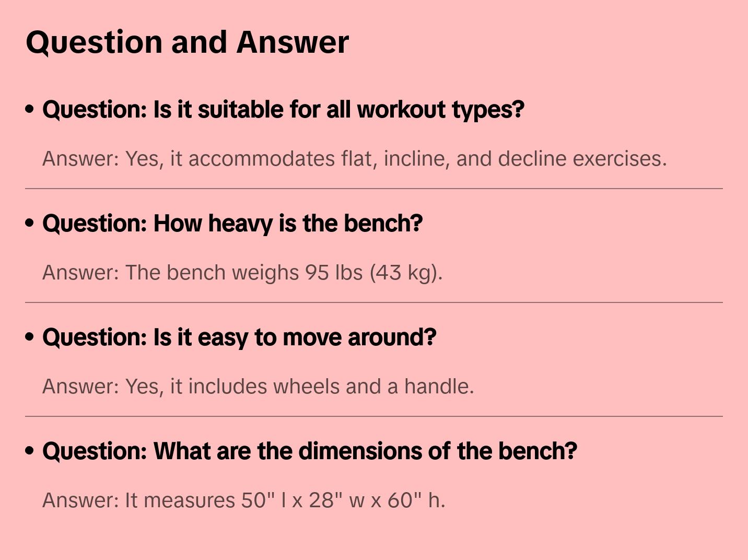Select the 'Is it easy to move around?' question
The width and height of the screenshot is (748, 560).
coord(239,337)
